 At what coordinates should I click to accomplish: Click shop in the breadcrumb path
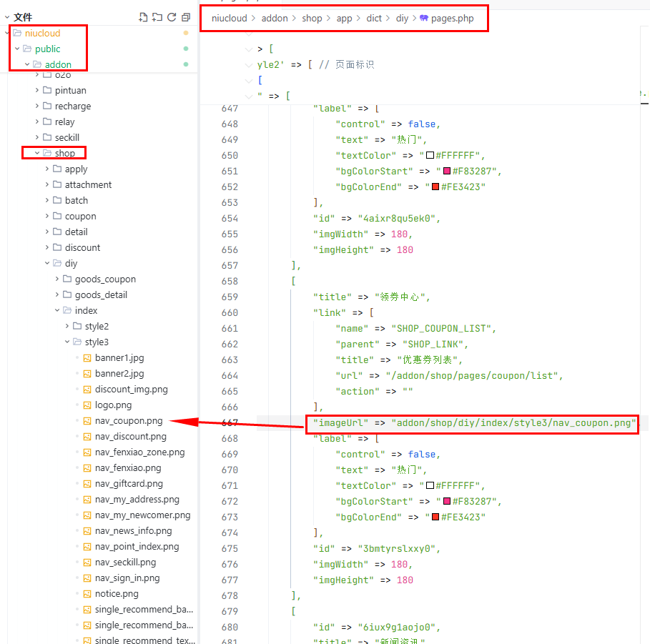(x=312, y=19)
